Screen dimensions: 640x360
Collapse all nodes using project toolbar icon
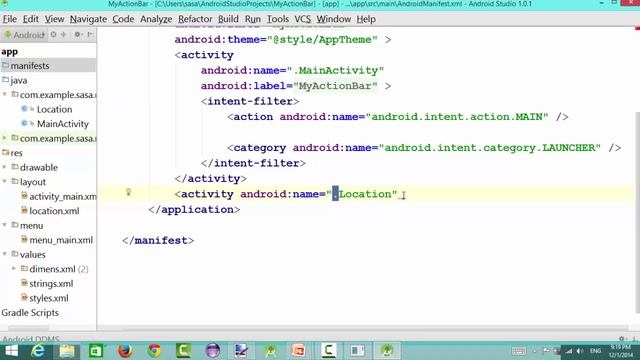coord(64,35)
